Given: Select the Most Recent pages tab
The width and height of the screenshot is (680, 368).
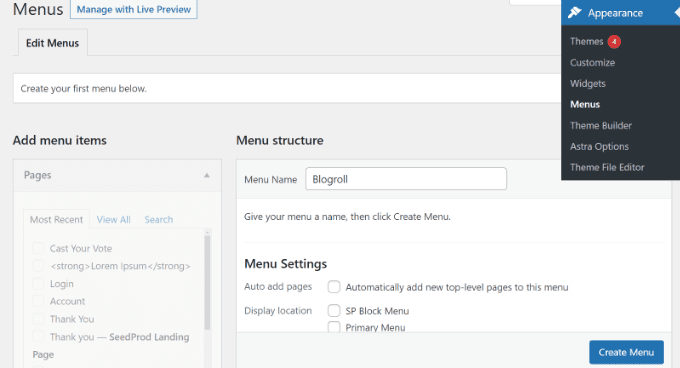Looking at the screenshot, I should pyautogui.click(x=56, y=219).
